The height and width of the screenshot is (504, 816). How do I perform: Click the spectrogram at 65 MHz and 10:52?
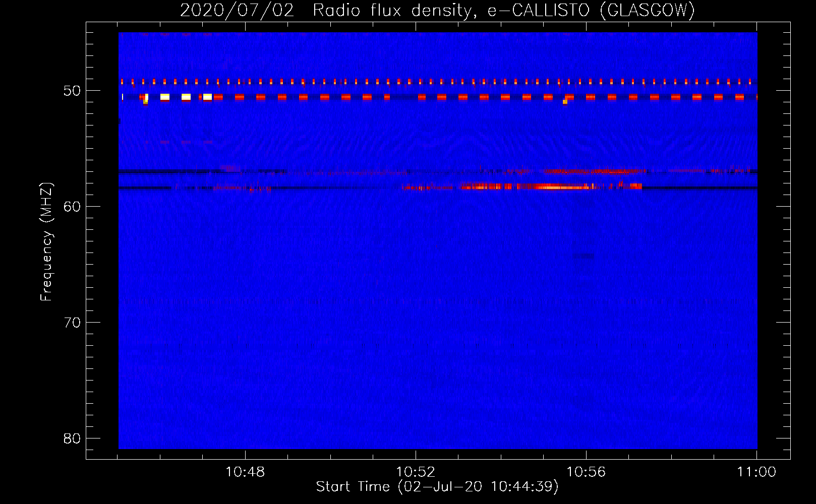416,264
